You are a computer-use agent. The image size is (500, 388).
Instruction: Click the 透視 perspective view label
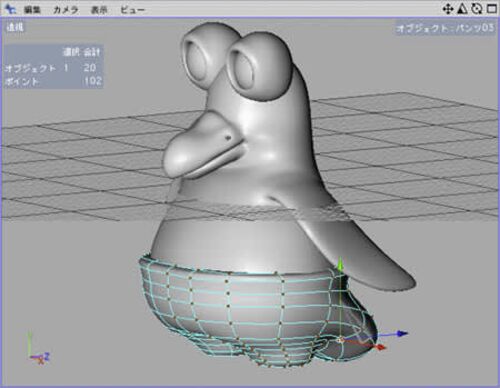[15, 27]
